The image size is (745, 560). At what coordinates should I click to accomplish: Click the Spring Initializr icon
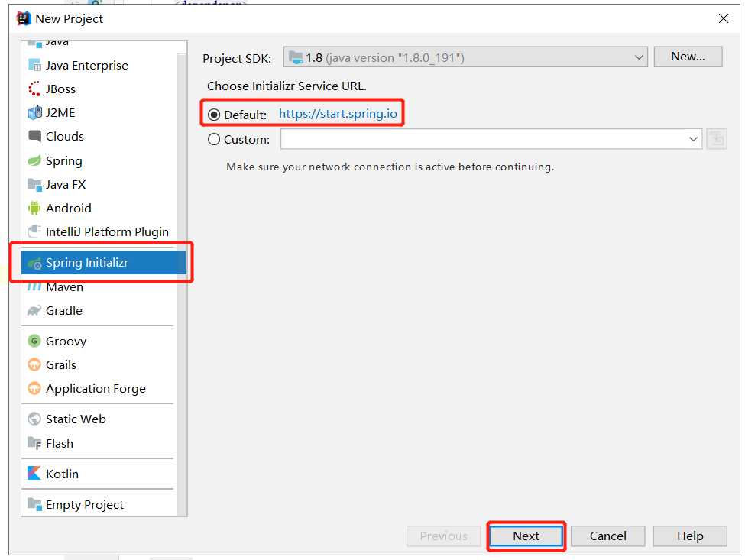pyautogui.click(x=34, y=263)
